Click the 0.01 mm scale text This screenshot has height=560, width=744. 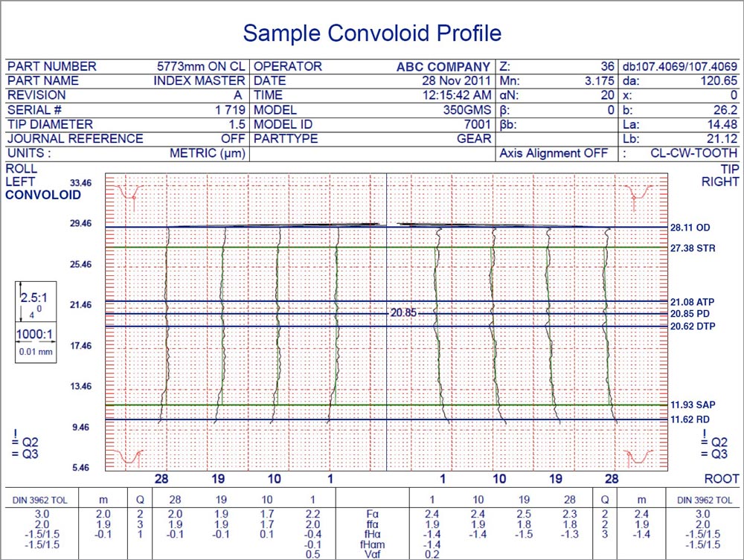coord(36,352)
